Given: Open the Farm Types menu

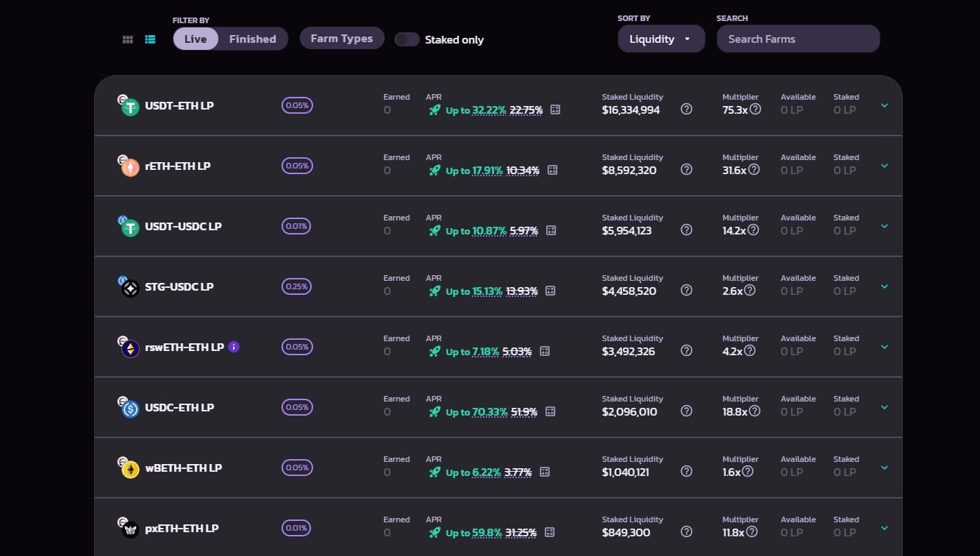Looking at the screenshot, I should (342, 39).
